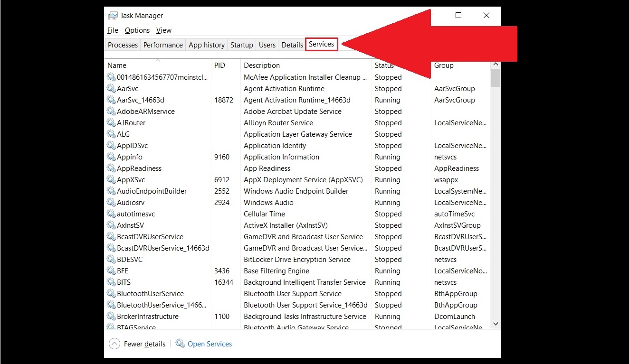Switch to the Startup tab
Image resolution: width=629 pixels, height=364 pixels.
(x=242, y=45)
